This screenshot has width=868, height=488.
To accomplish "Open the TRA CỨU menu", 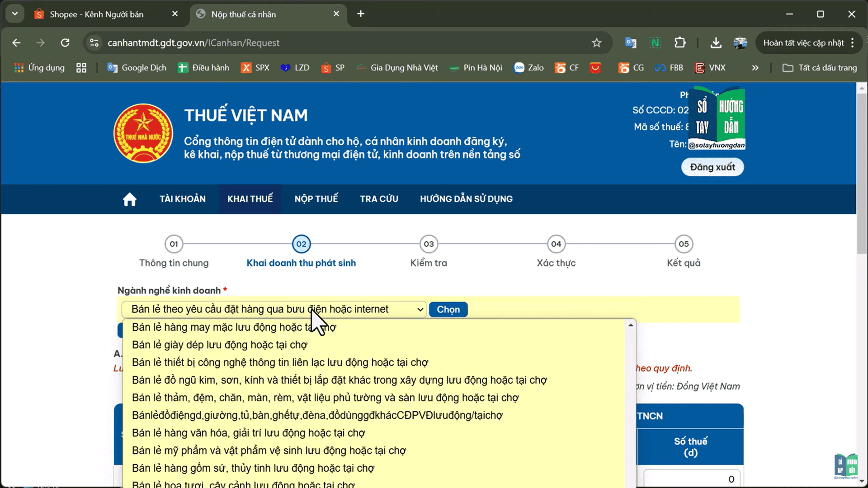I will pyautogui.click(x=379, y=199).
